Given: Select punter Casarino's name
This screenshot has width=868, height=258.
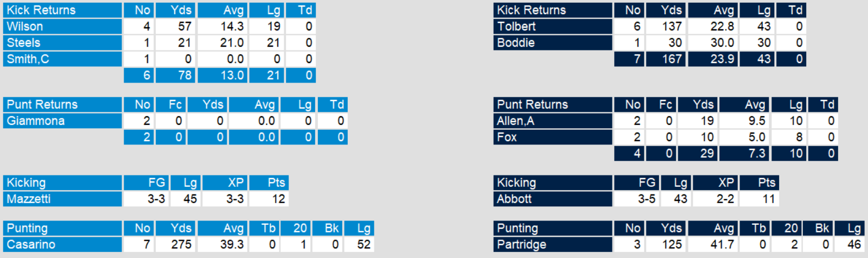Looking at the screenshot, I should click(x=31, y=245).
